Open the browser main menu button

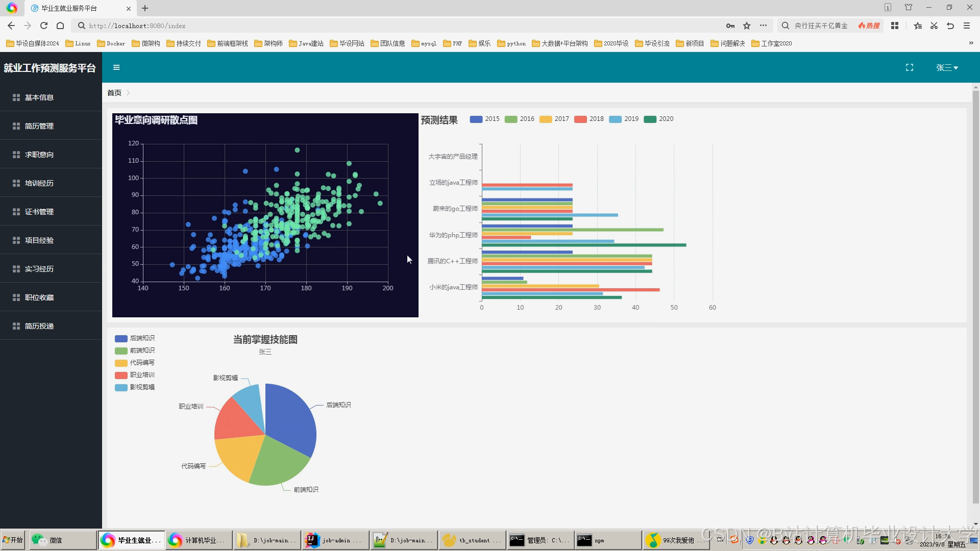(x=966, y=26)
